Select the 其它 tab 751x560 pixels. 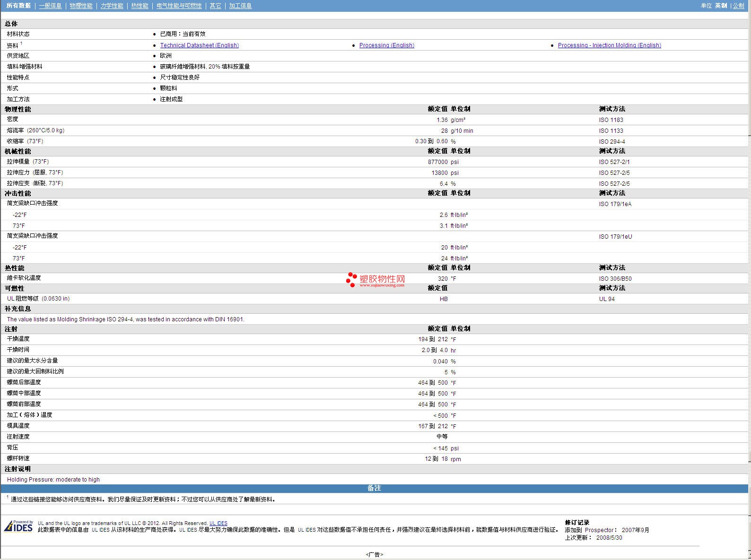tap(215, 6)
